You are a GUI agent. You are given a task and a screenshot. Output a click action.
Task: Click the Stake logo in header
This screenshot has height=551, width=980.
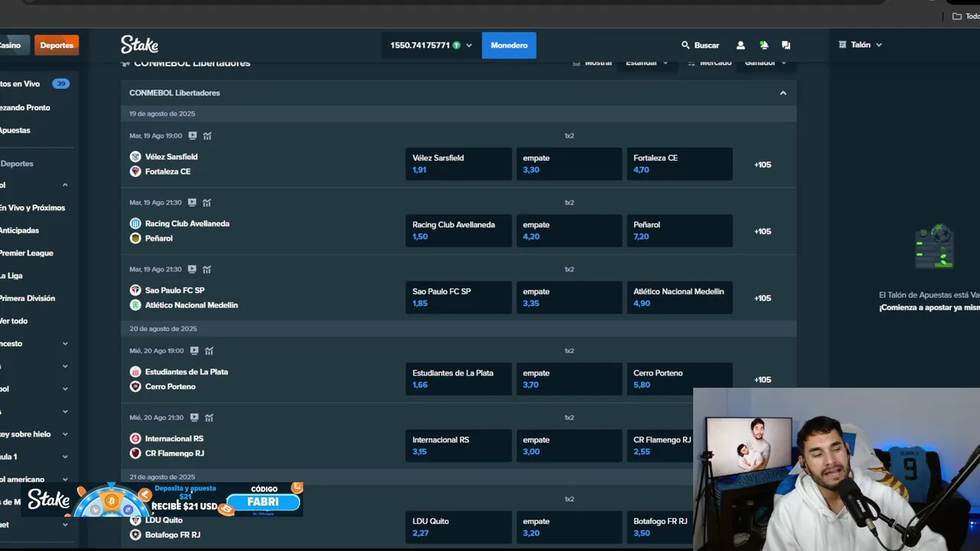click(139, 44)
